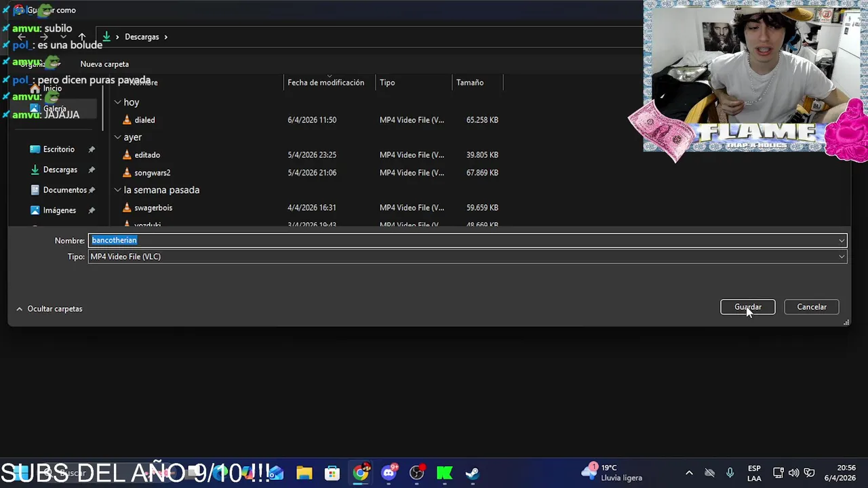
Task: Open the Nombre filename dropdown arrow
Action: (x=842, y=241)
